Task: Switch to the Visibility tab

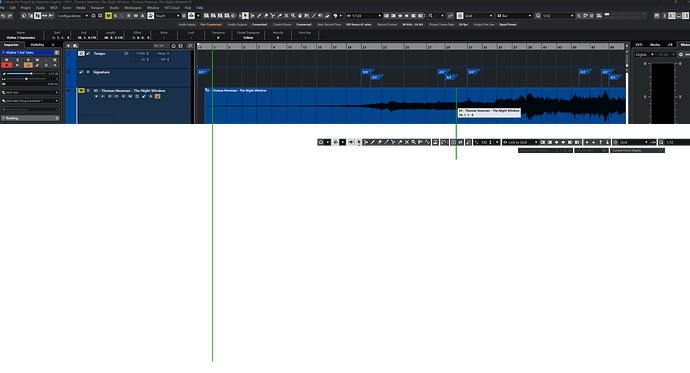Action: click(37, 45)
